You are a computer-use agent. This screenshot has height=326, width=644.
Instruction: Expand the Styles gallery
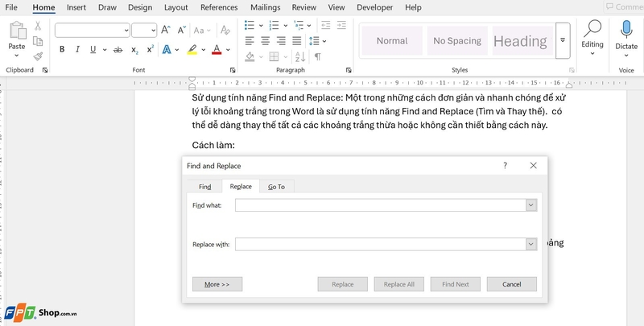(x=563, y=40)
